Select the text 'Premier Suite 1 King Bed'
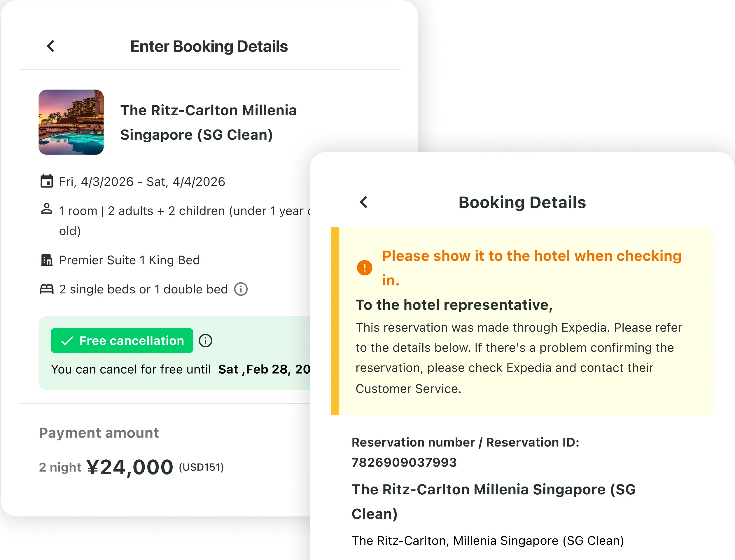Screen dimensions: 735x560 tap(129, 260)
